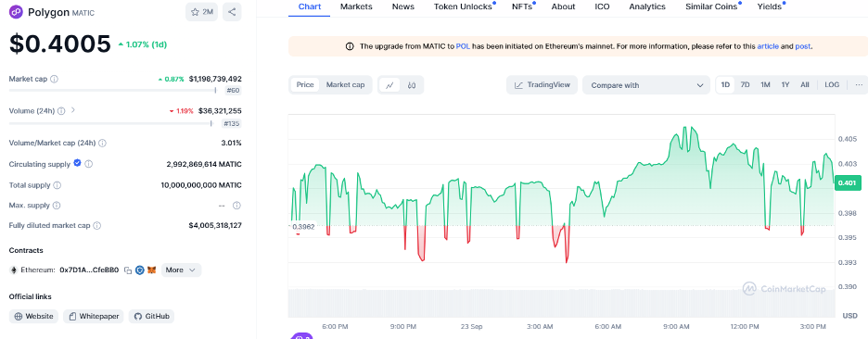Toggle the LOG scale option
The height and width of the screenshot is (339, 868).
tap(832, 84)
